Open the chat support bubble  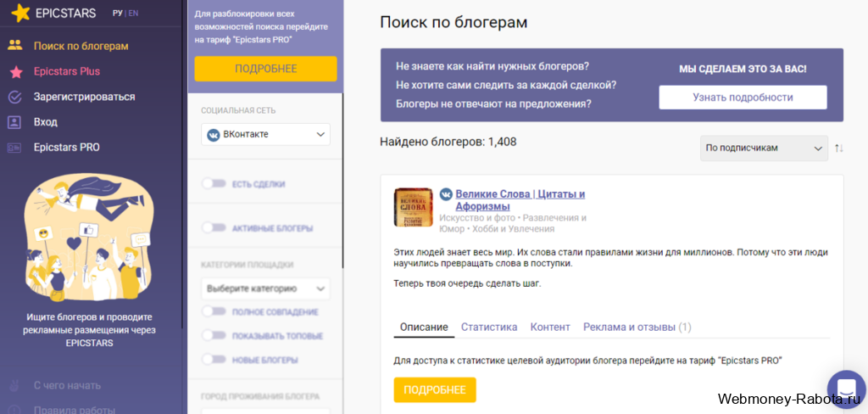pos(847,389)
